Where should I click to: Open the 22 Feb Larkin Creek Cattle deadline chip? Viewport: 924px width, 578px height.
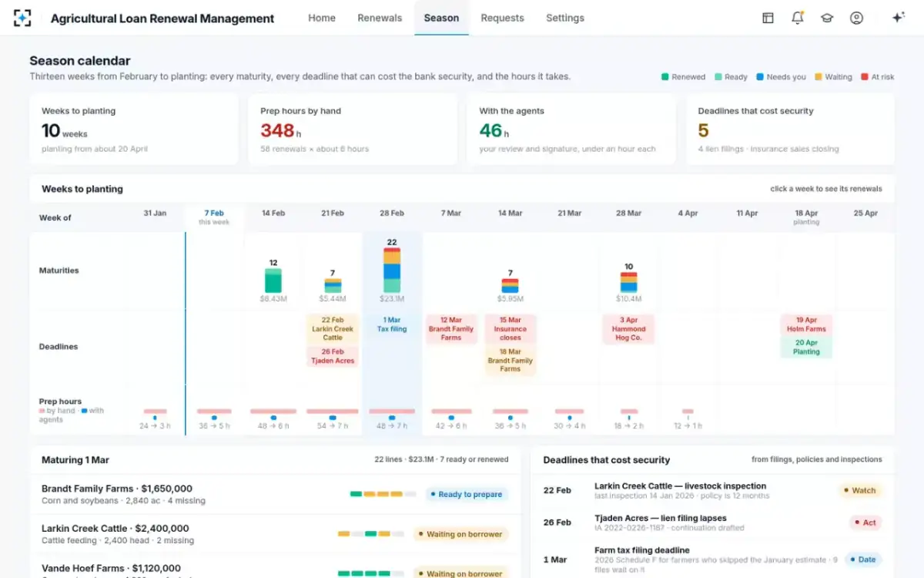333,329
